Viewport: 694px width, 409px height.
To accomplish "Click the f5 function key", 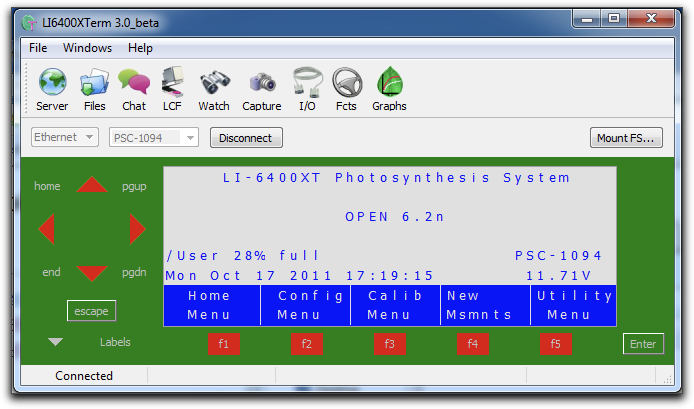I will [x=555, y=344].
